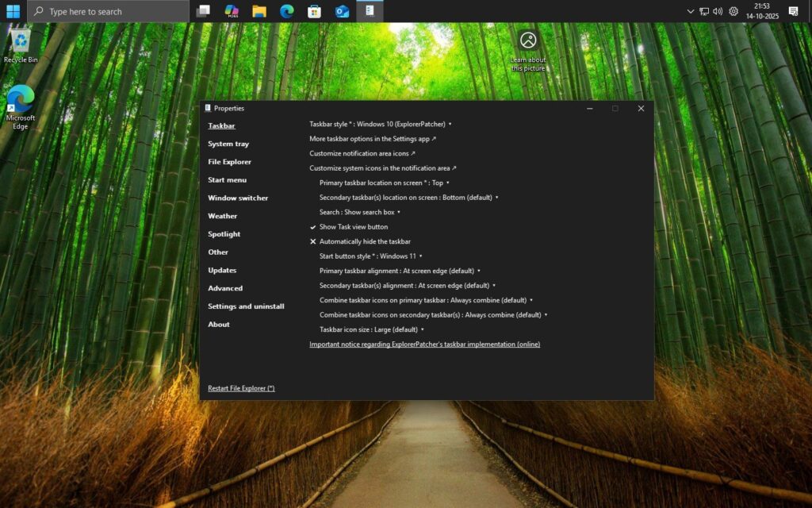This screenshot has height=508, width=812.
Task: Open the Recycle Bin on the desktop
Action: (19, 41)
